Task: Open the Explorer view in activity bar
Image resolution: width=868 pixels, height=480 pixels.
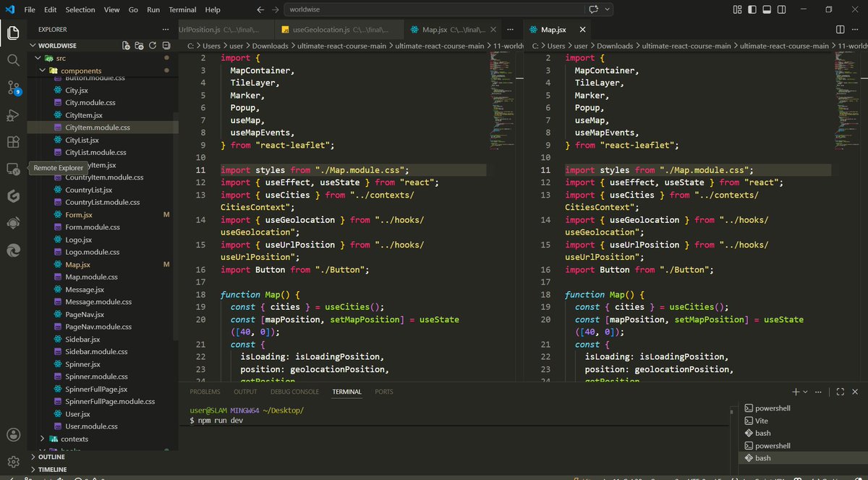Action: (x=13, y=33)
